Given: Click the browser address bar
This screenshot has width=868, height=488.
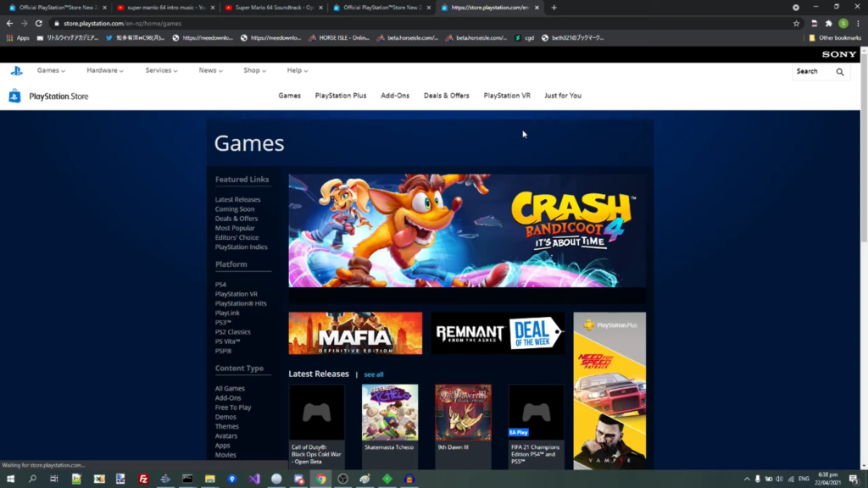Looking at the screenshot, I should point(420,23).
